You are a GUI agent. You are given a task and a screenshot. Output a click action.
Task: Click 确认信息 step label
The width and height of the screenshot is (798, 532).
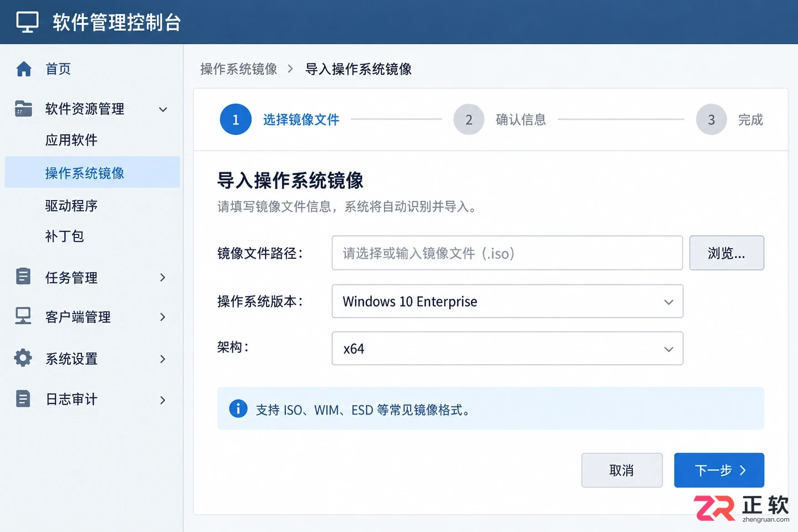521,120
